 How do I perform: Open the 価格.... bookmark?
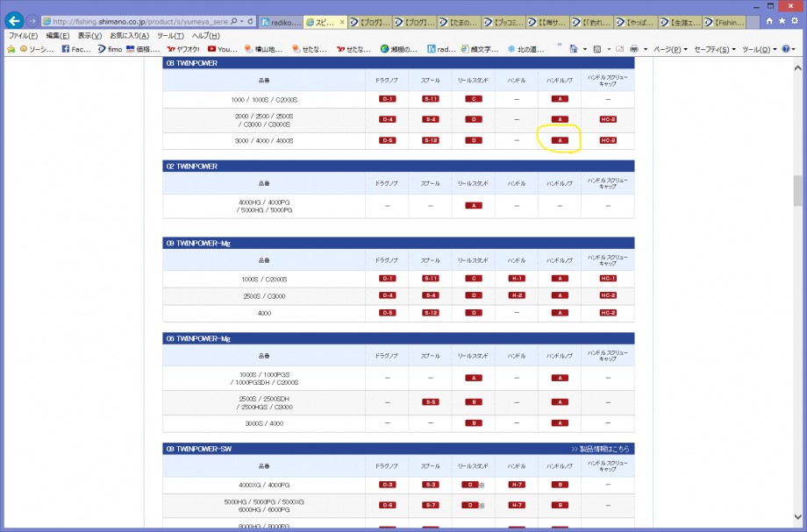click(143, 49)
